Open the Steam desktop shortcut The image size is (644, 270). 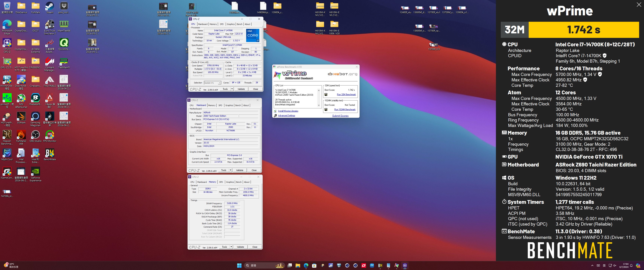[50, 8]
